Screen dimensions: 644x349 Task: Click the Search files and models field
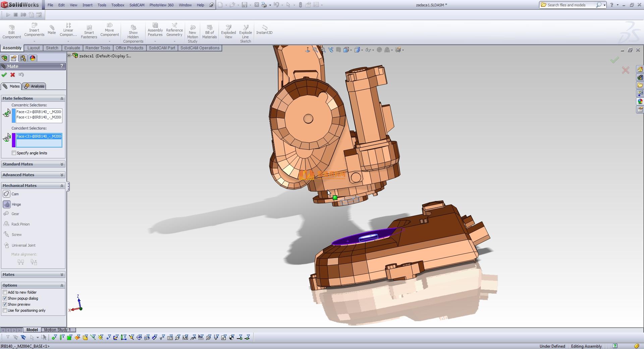(570, 5)
